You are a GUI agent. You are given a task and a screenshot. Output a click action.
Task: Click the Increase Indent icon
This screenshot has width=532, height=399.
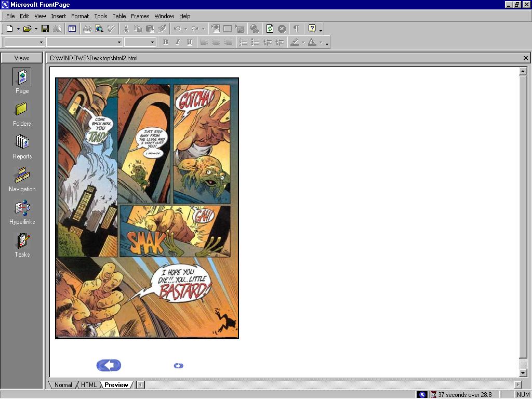280,42
